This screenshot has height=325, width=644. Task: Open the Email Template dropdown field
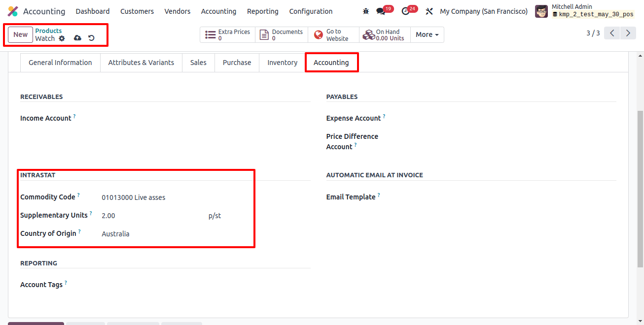point(512,197)
